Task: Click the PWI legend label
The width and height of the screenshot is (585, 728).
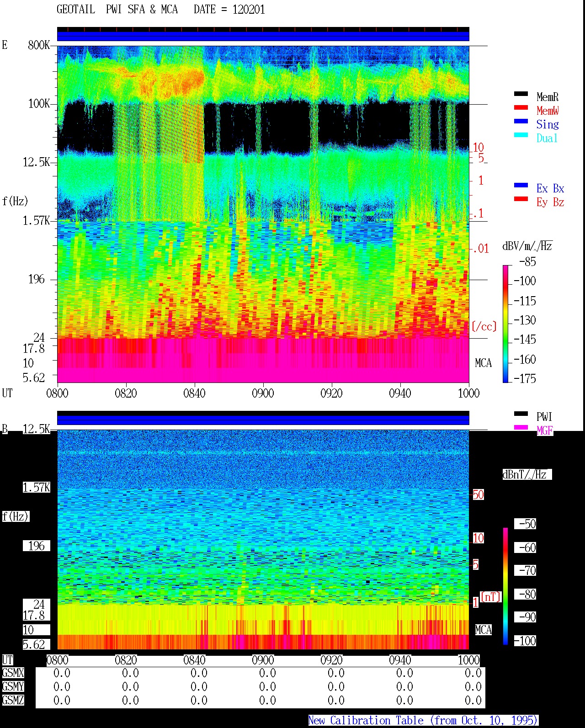Action: 544,417
